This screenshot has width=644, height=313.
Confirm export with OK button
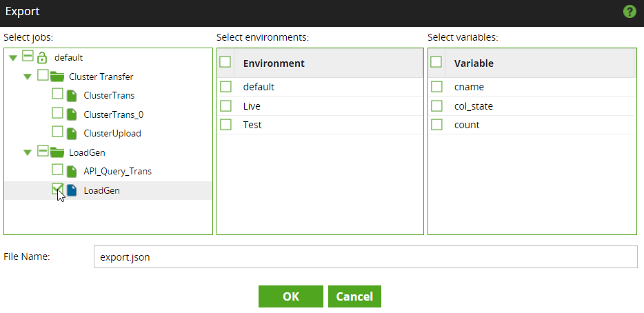tap(291, 296)
